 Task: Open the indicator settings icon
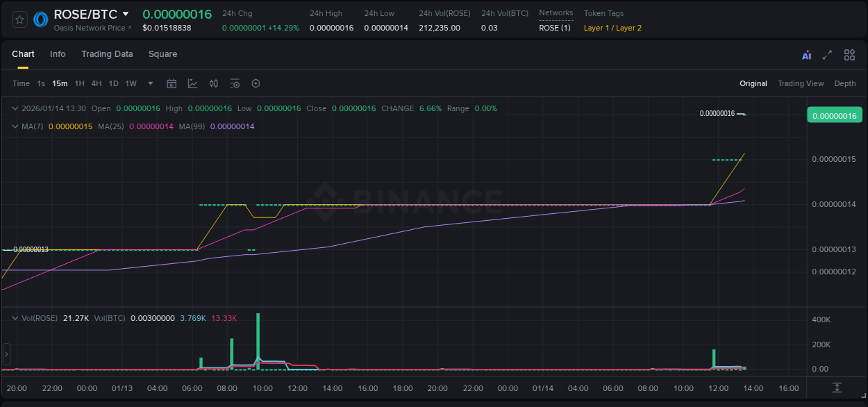pyautogui.click(x=235, y=83)
